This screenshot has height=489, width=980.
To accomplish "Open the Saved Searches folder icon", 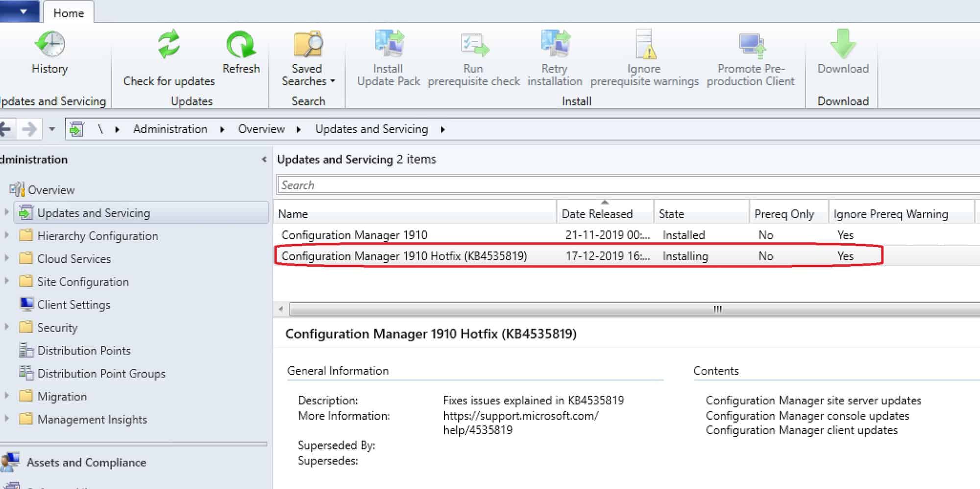I will pyautogui.click(x=308, y=44).
